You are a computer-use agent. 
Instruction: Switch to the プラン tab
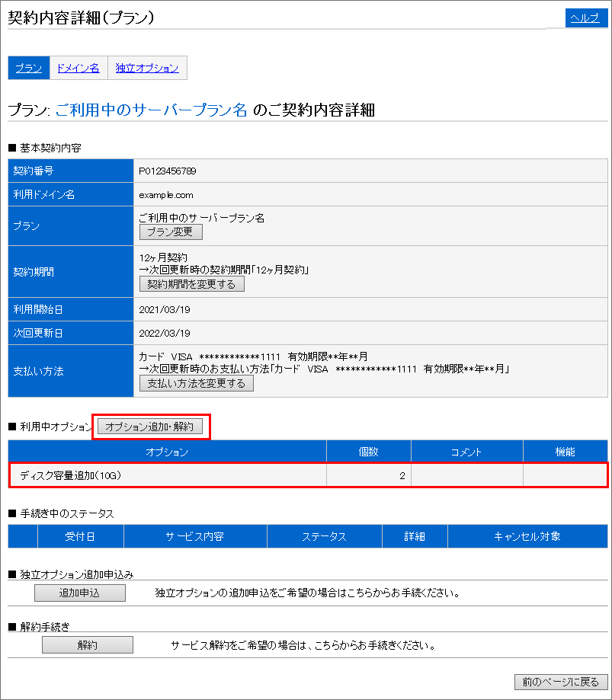(x=28, y=68)
